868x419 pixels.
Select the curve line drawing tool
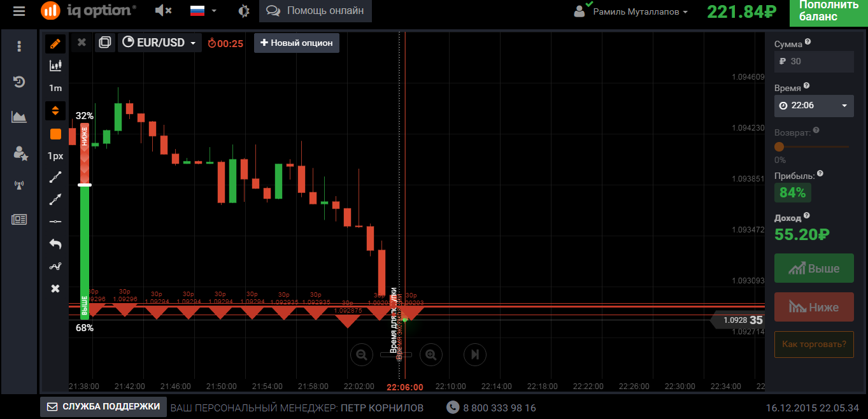(55, 266)
